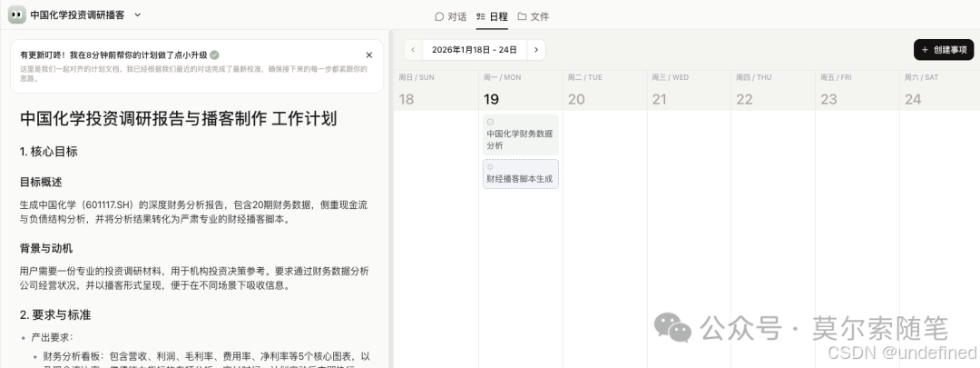The height and width of the screenshot is (368, 980).
Task: Select Sunday 18 column header
Action: [436, 90]
